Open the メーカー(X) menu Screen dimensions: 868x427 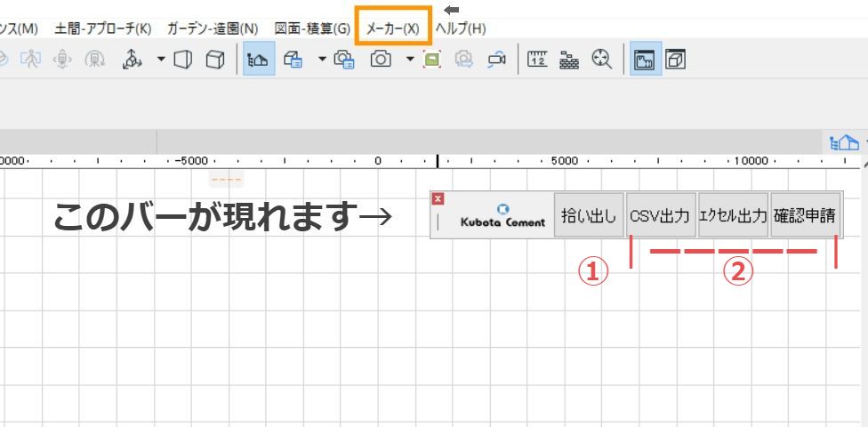[x=393, y=28]
